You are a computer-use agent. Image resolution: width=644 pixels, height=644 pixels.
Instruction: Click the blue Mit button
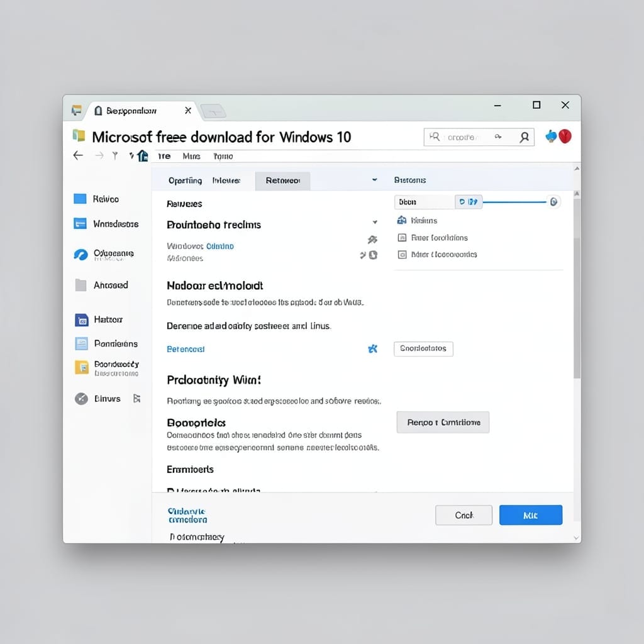pyautogui.click(x=531, y=515)
